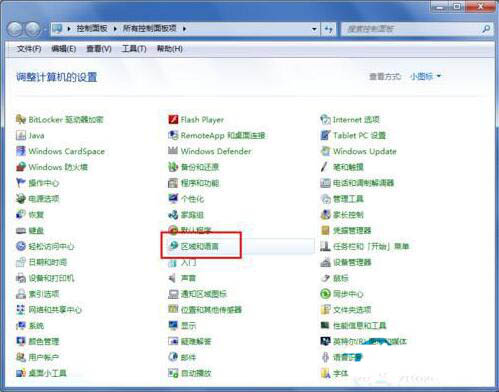Viewport: 499px width, 392px height.
Task: Open the 疑难解答 link
Action: [196, 341]
